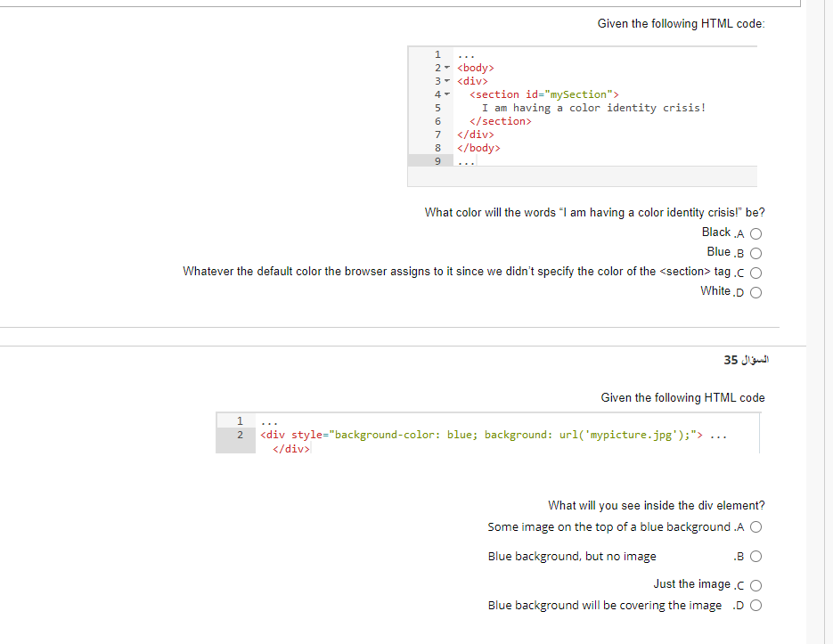Click the closing </div> tag in second editor
Viewport: 833px width, 644px height.
pyautogui.click(x=290, y=449)
